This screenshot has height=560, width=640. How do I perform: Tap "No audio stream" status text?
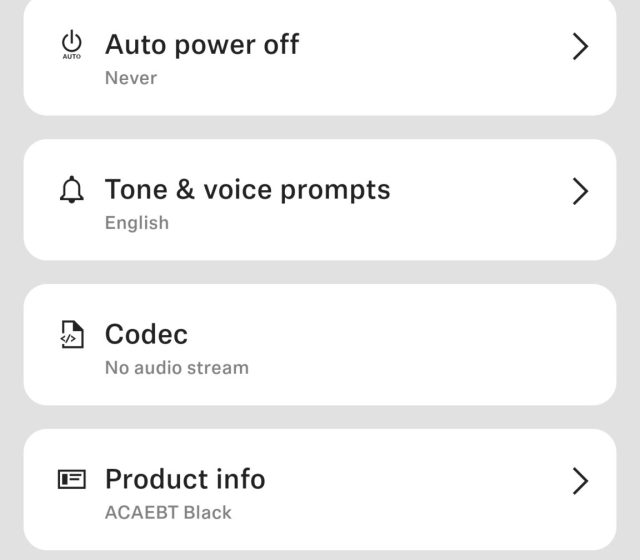pos(177,368)
